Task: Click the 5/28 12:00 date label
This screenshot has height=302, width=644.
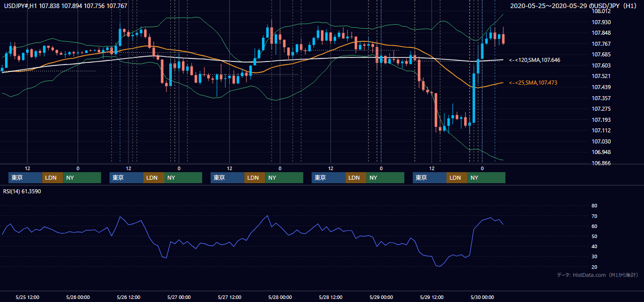Action: (331, 297)
